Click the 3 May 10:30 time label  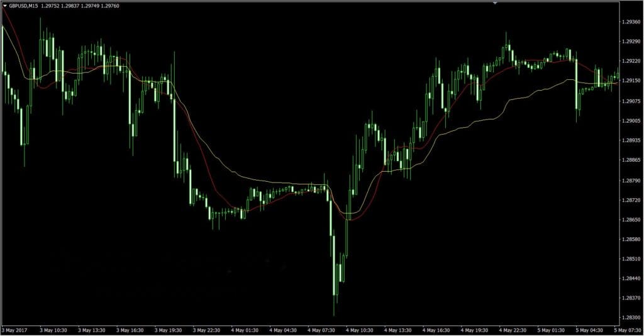53,330
